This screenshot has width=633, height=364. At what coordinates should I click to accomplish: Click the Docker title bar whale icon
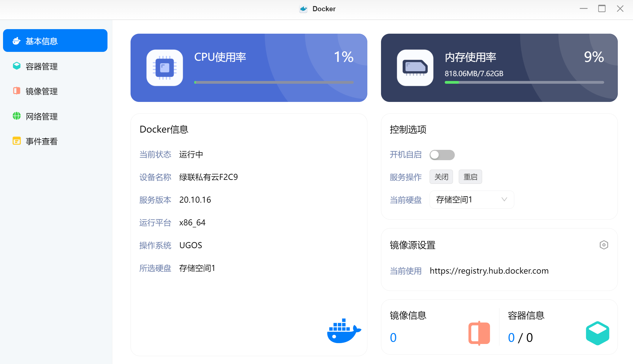303,9
